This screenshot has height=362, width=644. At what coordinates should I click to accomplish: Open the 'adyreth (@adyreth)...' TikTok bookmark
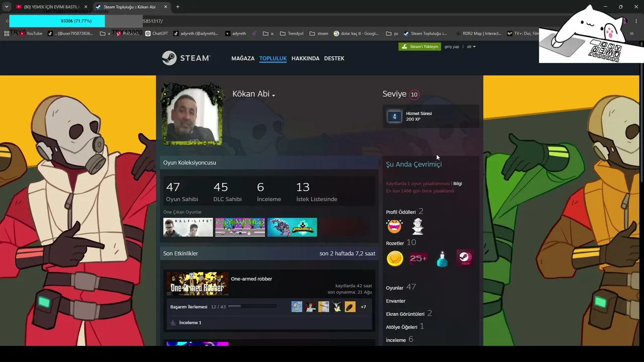(x=196, y=34)
